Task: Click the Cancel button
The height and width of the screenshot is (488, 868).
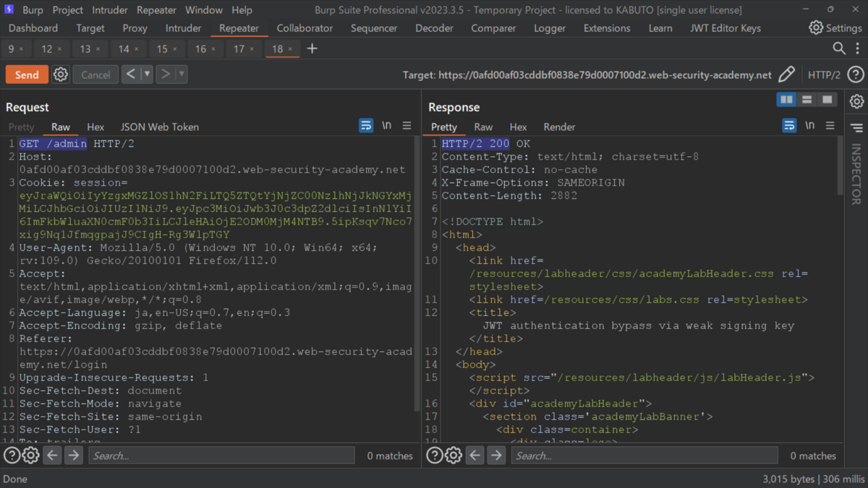Action: coord(95,74)
